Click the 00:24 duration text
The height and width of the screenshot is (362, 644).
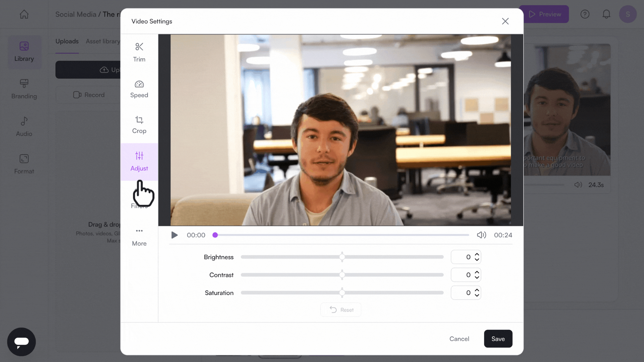pos(503,235)
